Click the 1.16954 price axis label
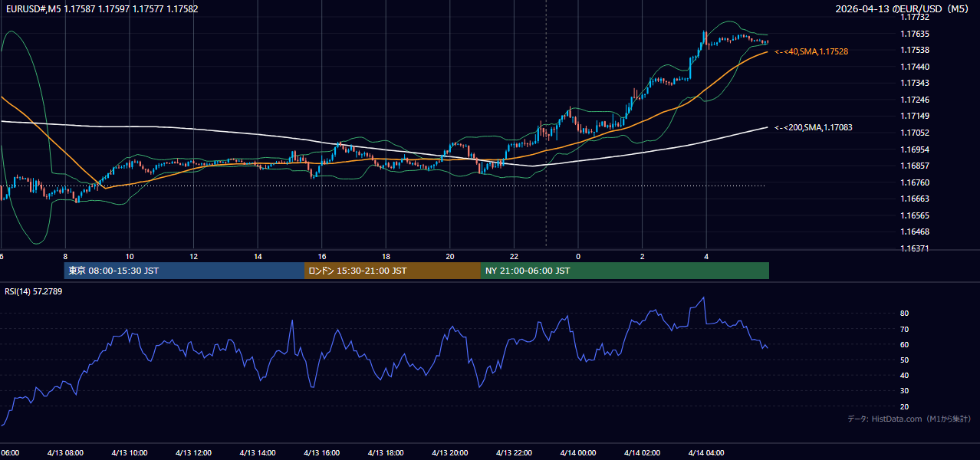The width and height of the screenshot is (980, 460). (x=915, y=149)
